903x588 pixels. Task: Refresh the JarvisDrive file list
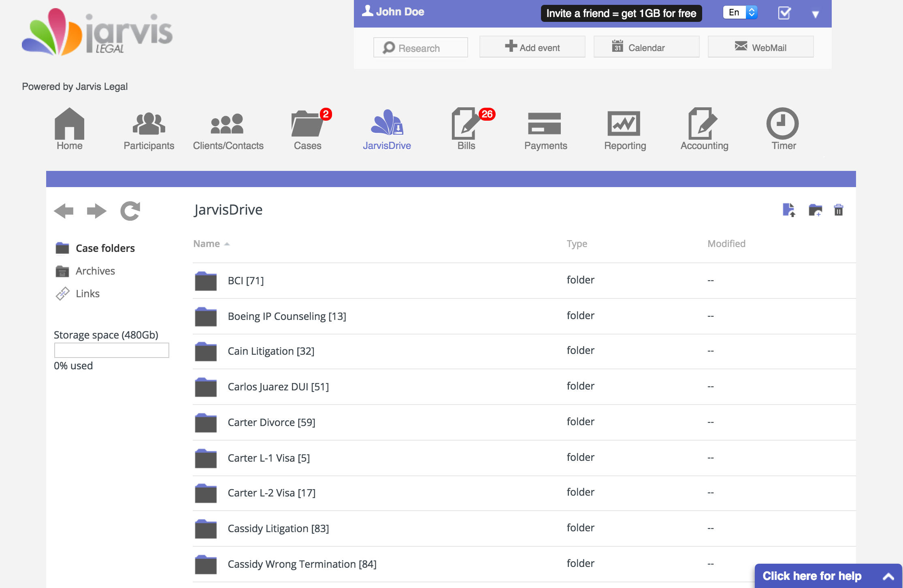[130, 211]
